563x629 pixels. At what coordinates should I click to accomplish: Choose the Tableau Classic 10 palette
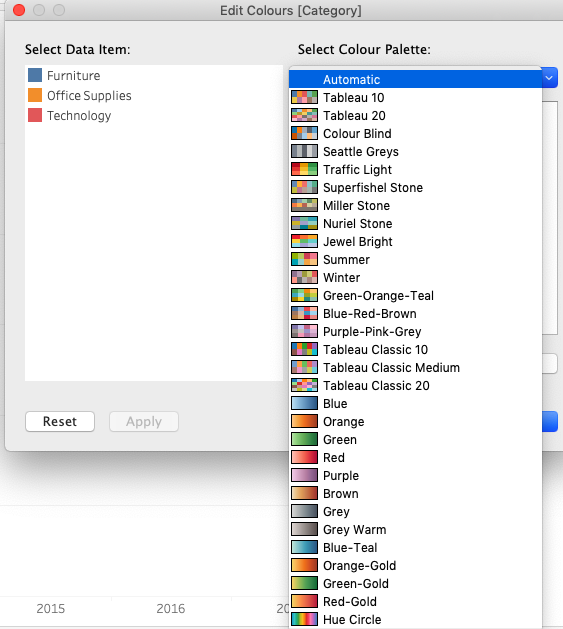click(x=415, y=349)
